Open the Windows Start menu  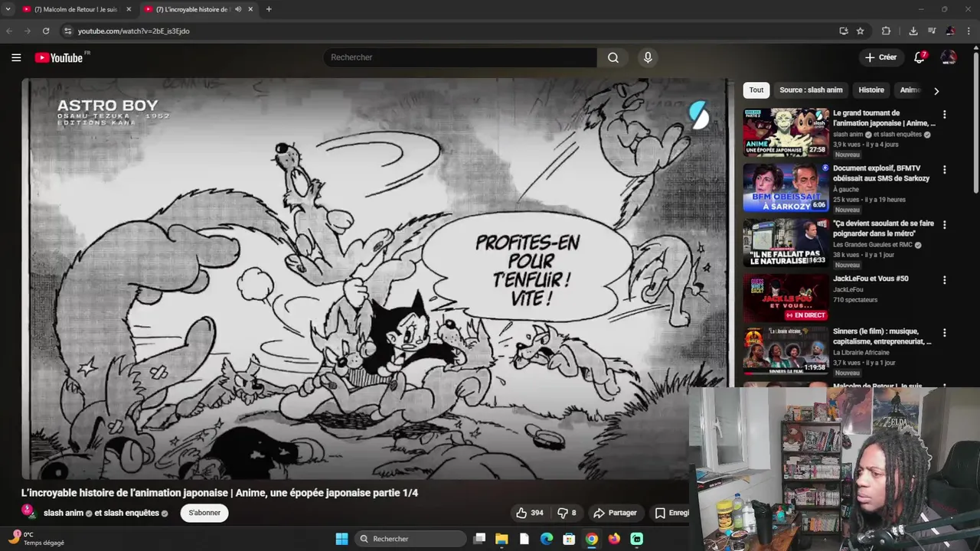click(341, 539)
